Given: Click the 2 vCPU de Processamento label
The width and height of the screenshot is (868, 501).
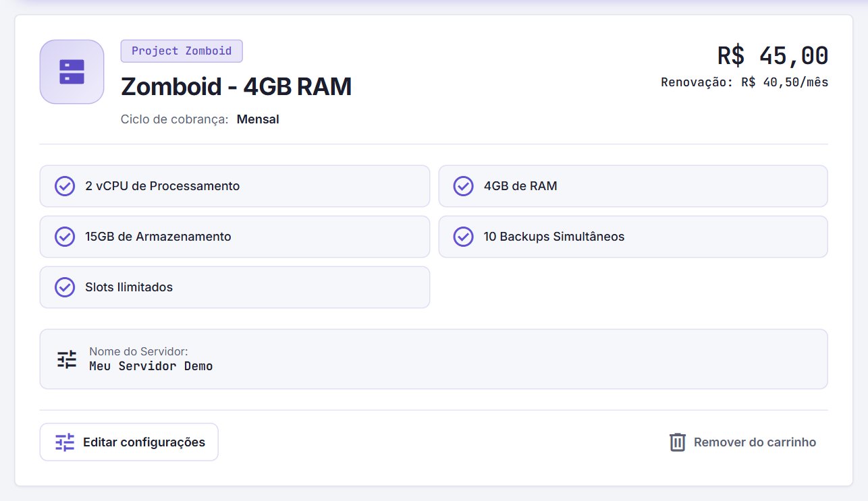Looking at the screenshot, I should [163, 186].
